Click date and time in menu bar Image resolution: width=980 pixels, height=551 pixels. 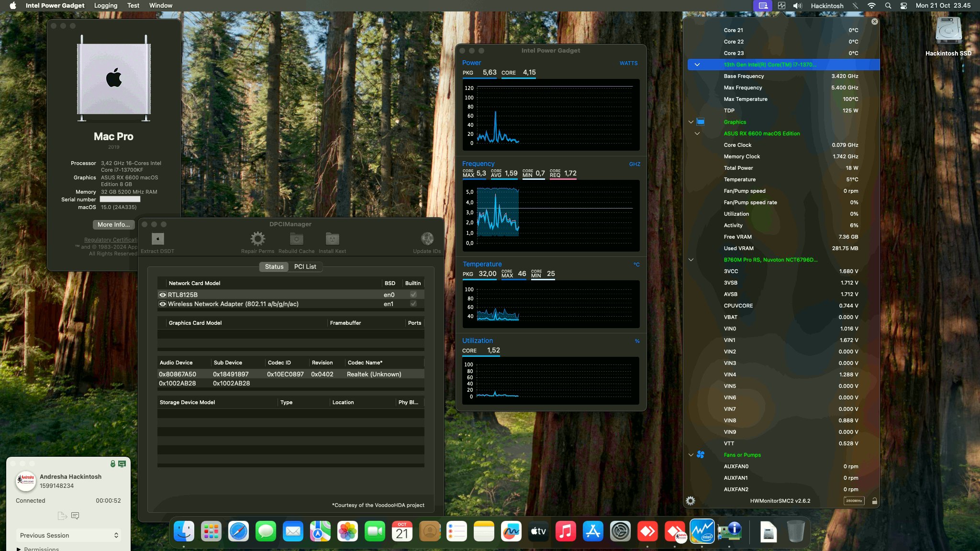[943, 6]
